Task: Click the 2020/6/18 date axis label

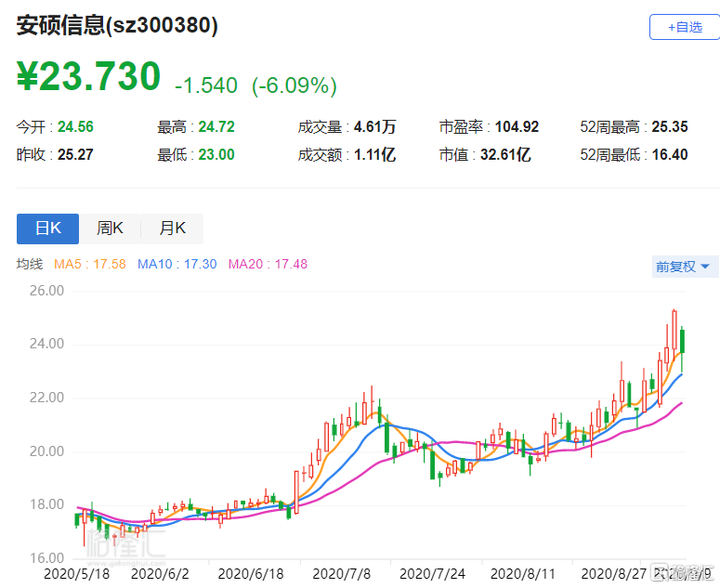Action: click(251, 574)
